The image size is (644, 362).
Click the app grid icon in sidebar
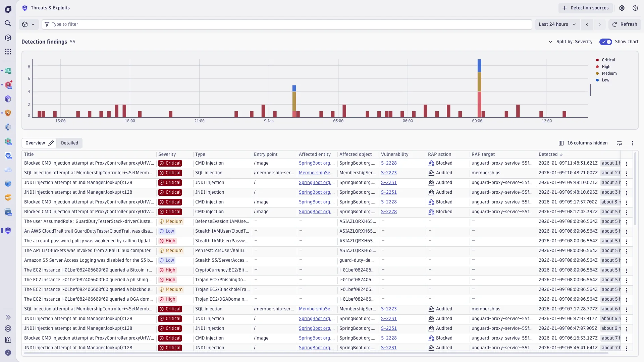coord(8,52)
